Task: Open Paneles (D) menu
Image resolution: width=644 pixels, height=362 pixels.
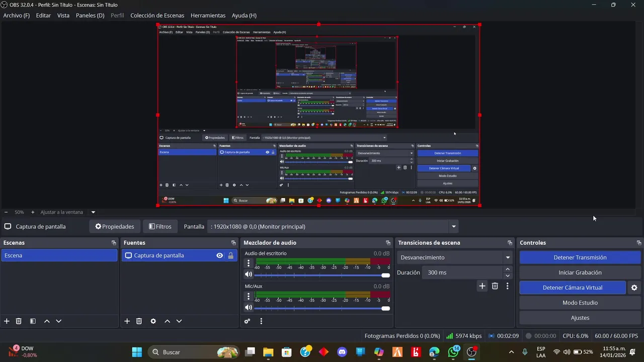Action: (x=90, y=16)
